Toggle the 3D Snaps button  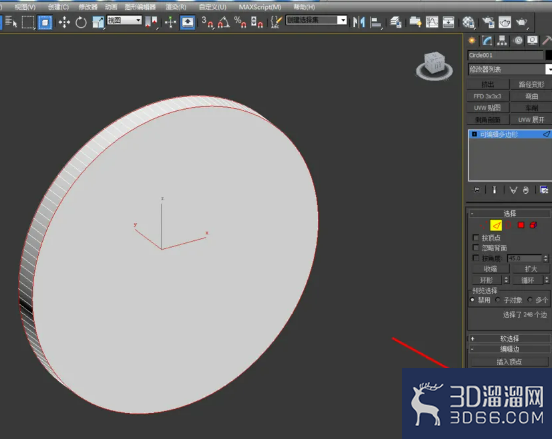pos(207,22)
